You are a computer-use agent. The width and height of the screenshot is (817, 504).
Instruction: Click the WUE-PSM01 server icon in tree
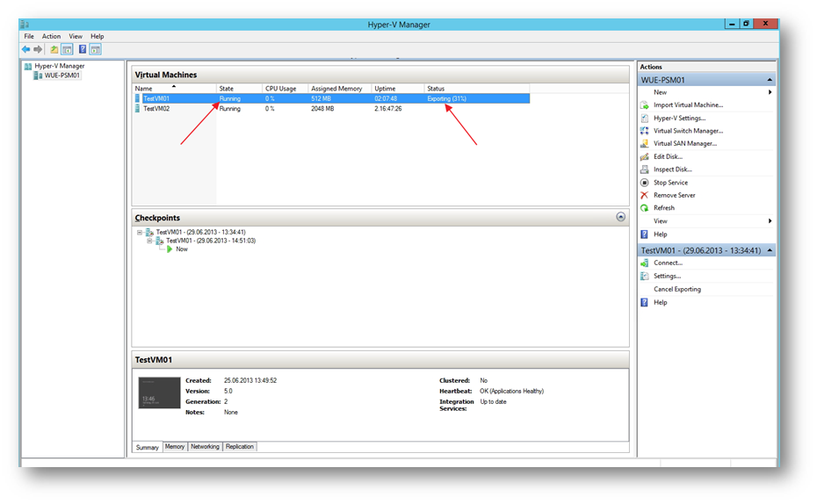[x=38, y=76]
